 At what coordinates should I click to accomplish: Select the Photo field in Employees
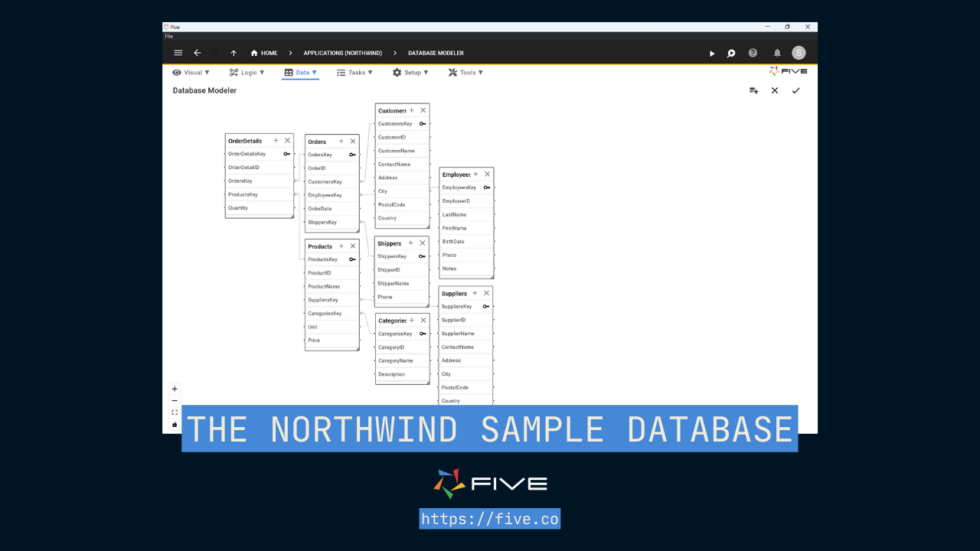(x=466, y=255)
